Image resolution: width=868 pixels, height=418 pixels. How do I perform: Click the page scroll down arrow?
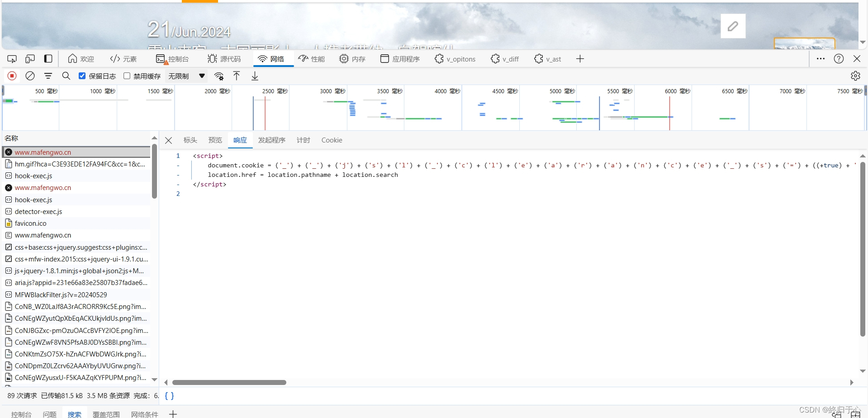(863, 42)
